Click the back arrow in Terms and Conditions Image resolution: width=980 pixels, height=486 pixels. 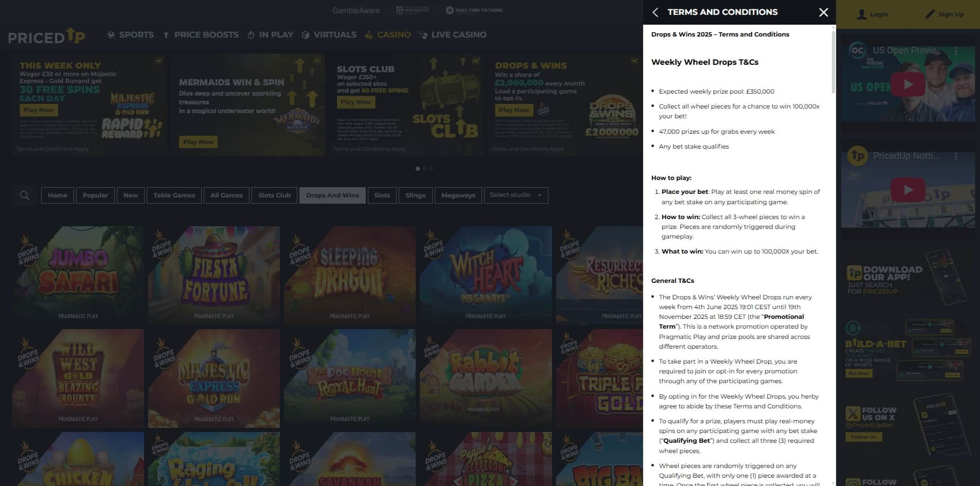tap(655, 12)
